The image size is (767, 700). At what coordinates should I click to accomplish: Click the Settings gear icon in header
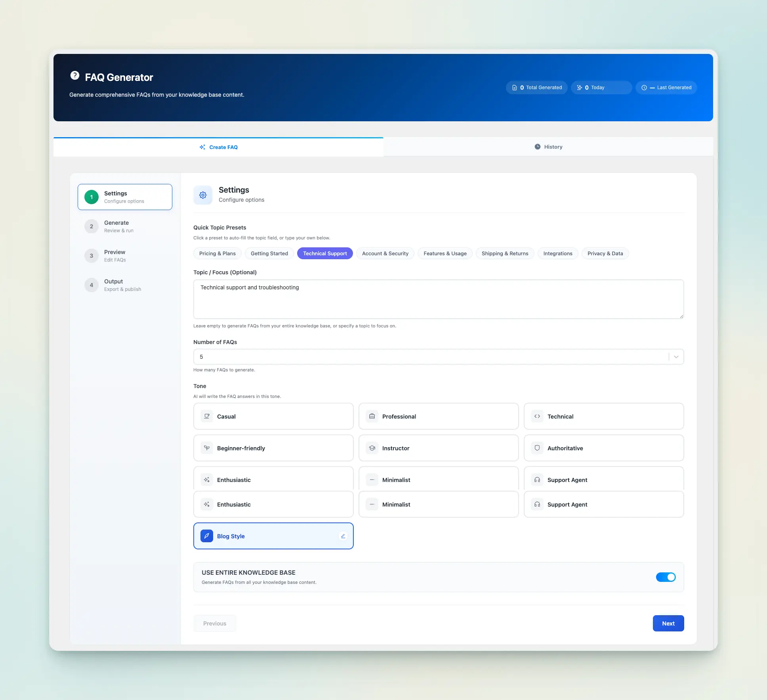[203, 195]
